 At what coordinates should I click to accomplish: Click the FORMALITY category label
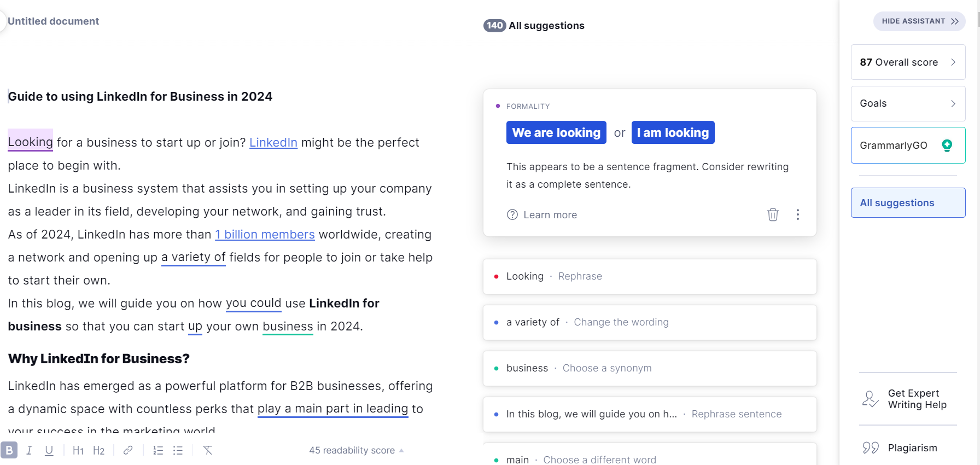pos(528,106)
